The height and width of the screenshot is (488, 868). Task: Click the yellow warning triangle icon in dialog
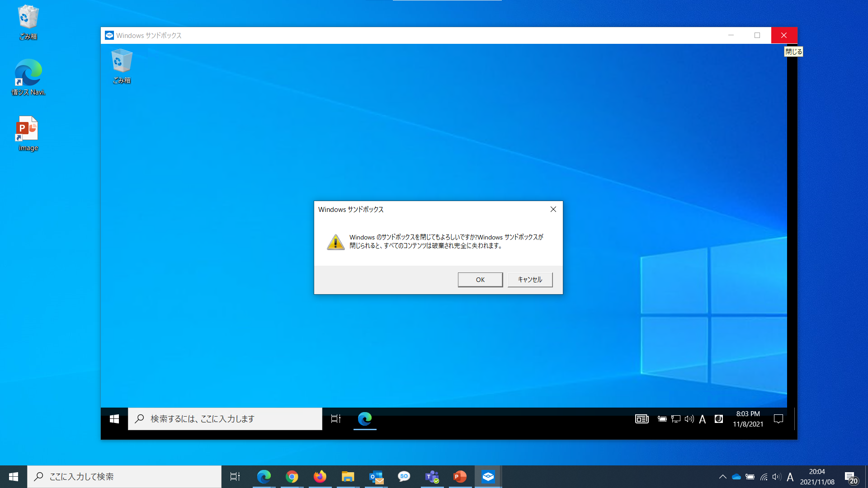tap(335, 242)
